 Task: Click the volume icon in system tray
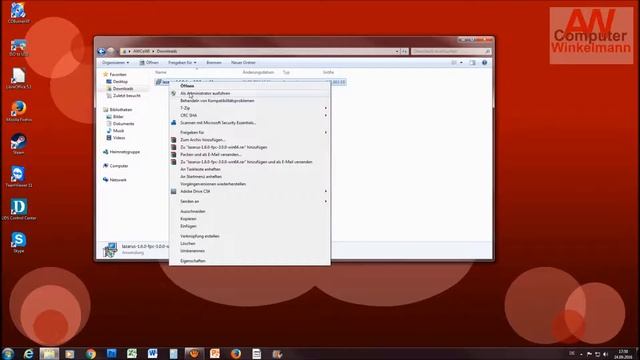[x=606, y=354]
